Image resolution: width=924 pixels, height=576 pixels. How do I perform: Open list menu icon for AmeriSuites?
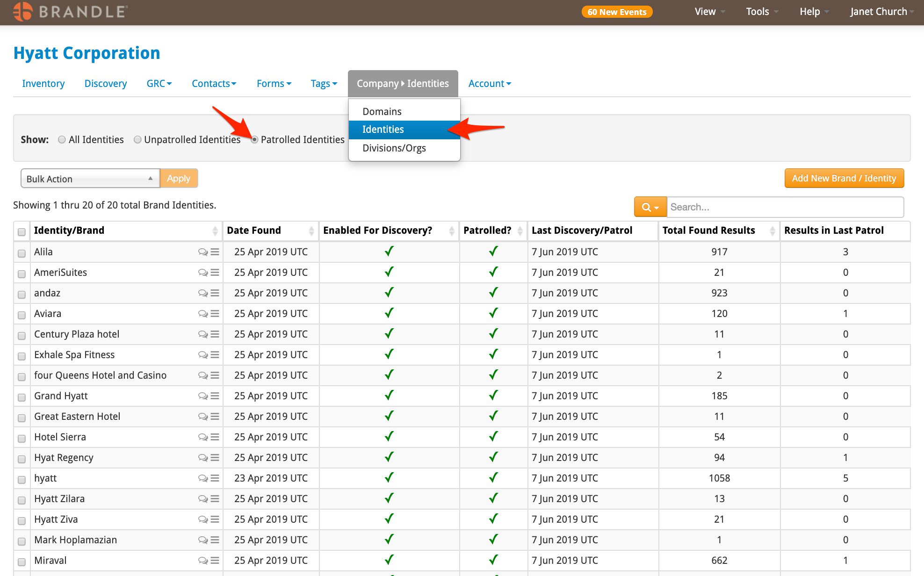(x=215, y=273)
